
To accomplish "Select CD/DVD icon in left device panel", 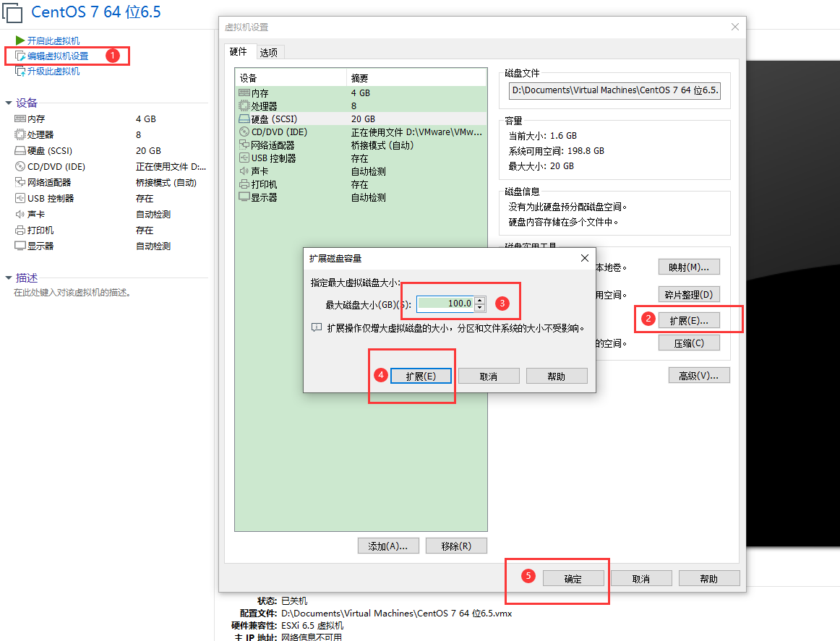I will click(x=20, y=166).
